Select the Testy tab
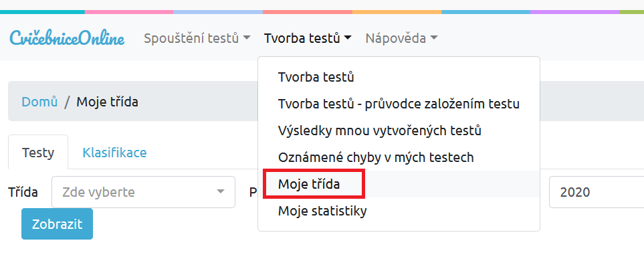 pos(38,153)
